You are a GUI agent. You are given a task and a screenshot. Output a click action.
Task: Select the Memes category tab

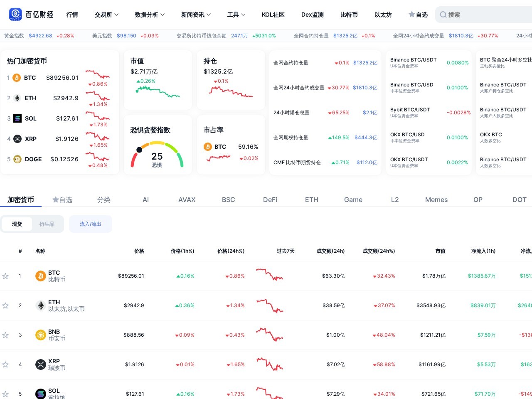436,200
